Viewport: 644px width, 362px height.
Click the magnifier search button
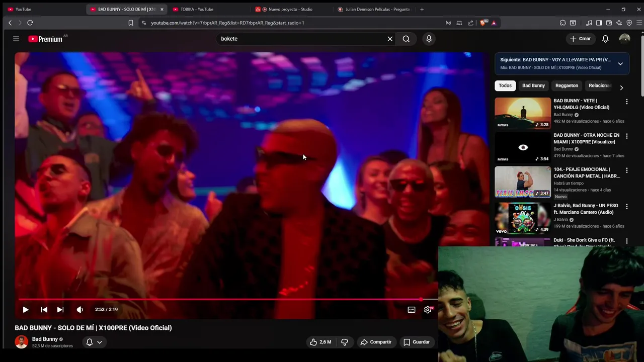tap(406, 39)
